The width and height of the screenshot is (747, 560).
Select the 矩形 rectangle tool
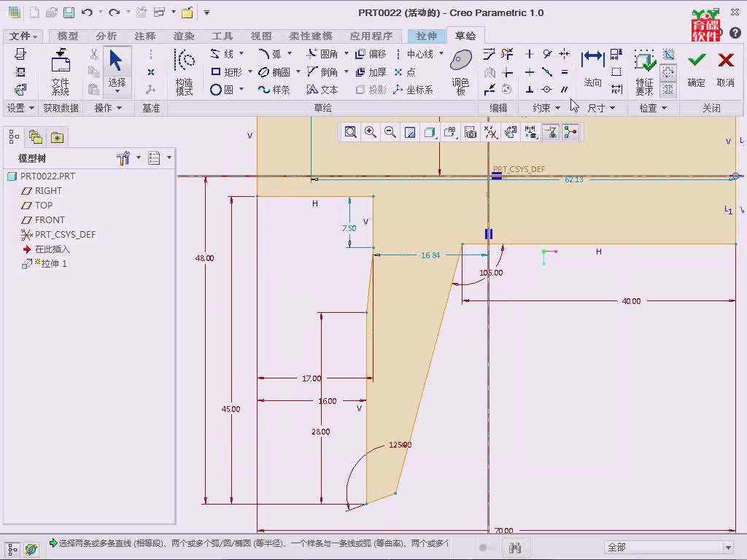227,72
